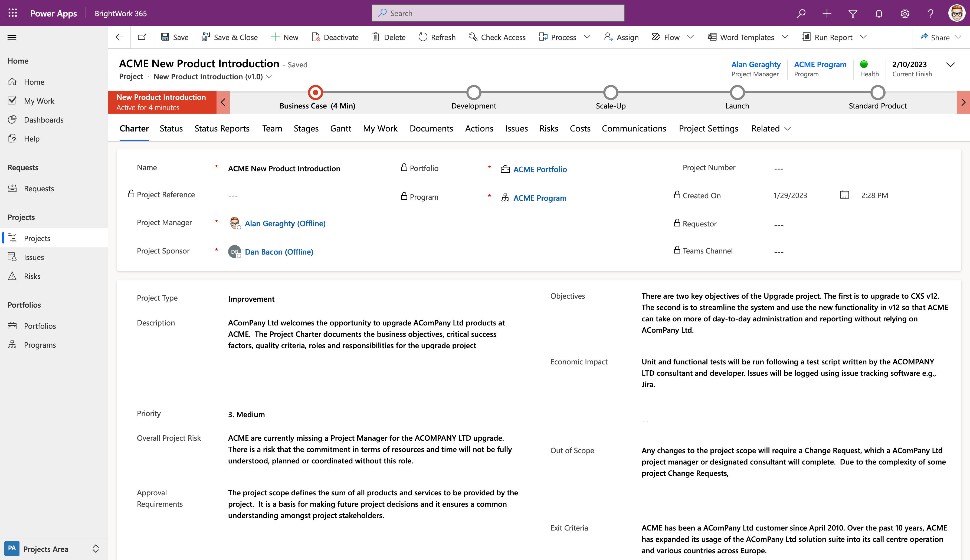
Task: Switch to the Status tab
Action: [171, 129]
